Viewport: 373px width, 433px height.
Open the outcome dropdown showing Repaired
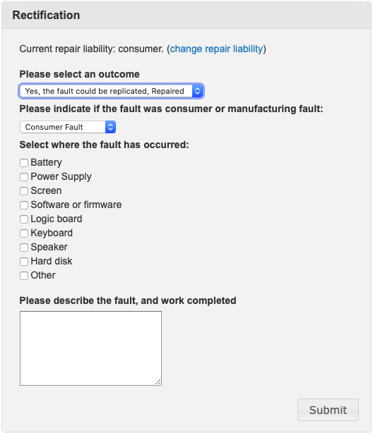(x=111, y=91)
